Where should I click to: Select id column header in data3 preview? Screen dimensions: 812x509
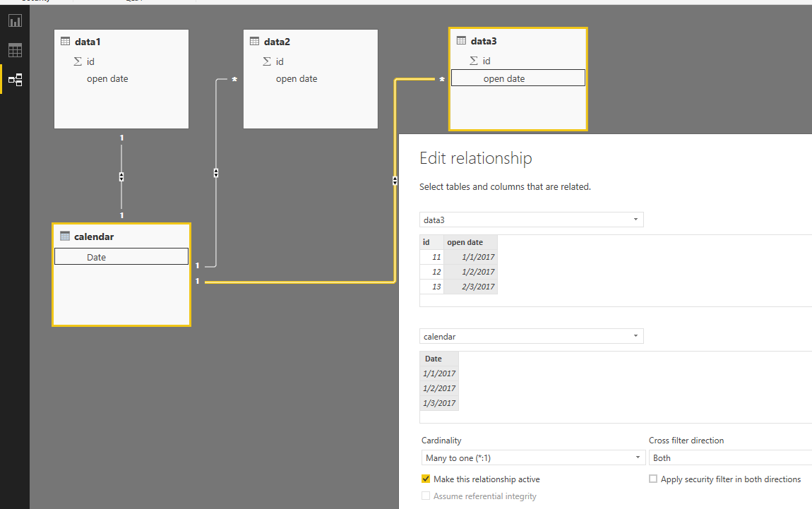(x=432, y=242)
